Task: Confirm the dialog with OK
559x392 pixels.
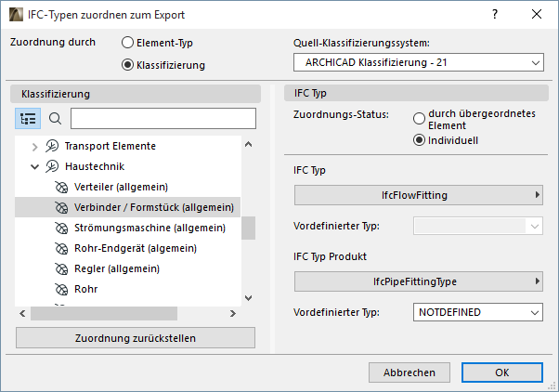Action: (501, 372)
